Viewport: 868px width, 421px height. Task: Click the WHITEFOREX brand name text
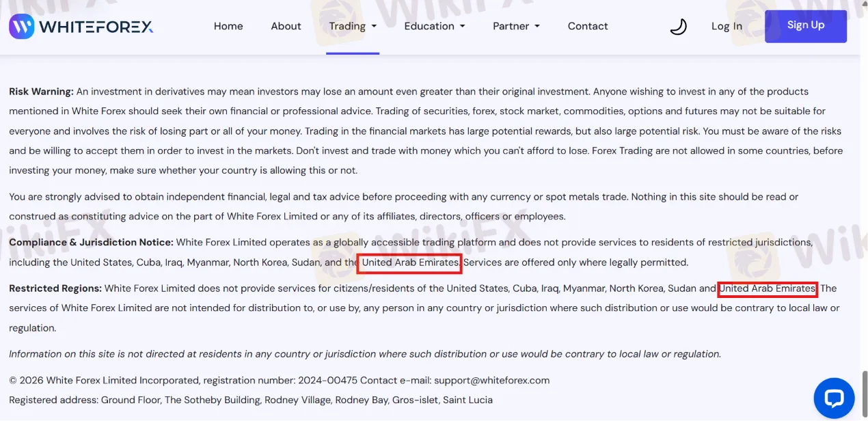pyautogui.click(x=96, y=27)
